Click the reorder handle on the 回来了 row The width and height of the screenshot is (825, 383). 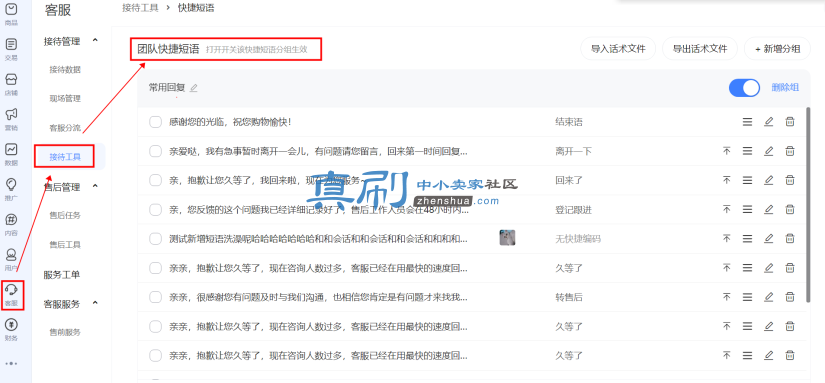747,180
